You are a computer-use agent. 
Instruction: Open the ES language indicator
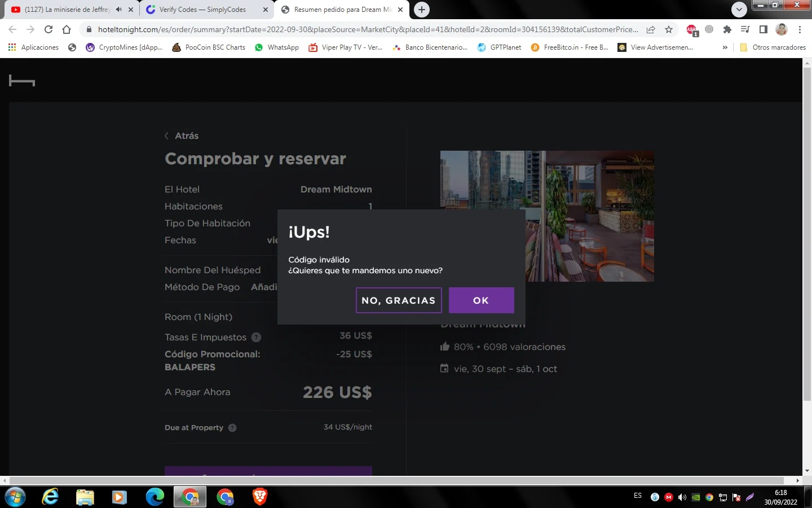[638, 496]
